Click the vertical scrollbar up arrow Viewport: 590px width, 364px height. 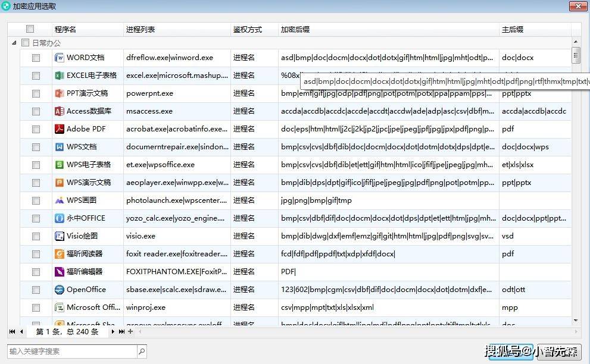click(x=575, y=42)
